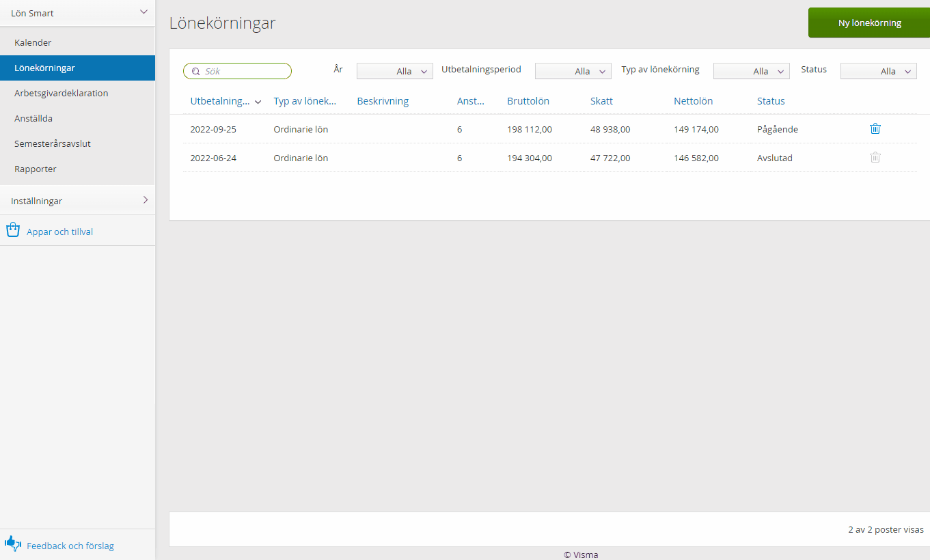Click the Feedback thumbs-up icon
930x560 pixels.
(13, 544)
